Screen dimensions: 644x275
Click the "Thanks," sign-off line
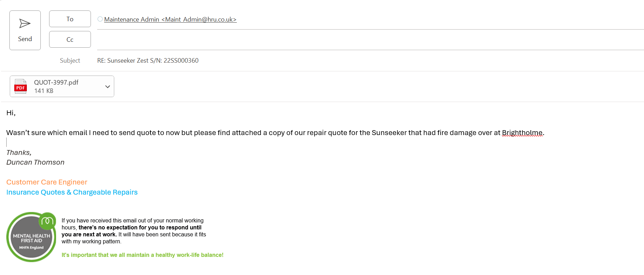(x=19, y=152)
